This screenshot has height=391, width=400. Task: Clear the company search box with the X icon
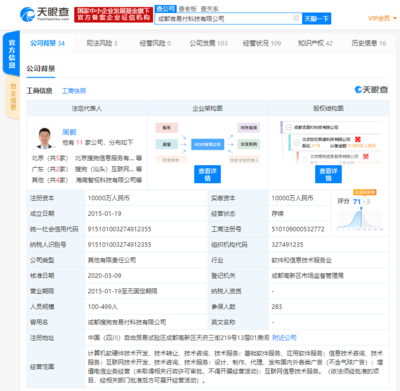pos(296,18)
